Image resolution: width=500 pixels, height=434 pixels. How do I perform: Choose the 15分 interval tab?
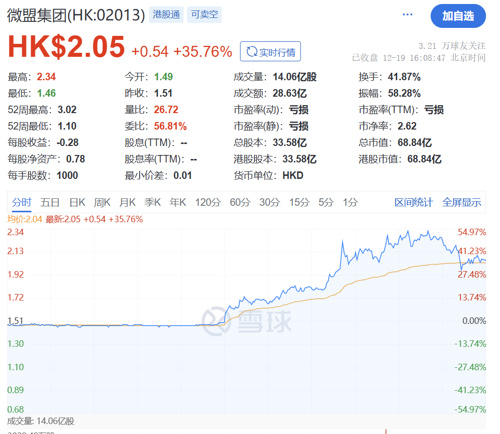(x=299, y=202)
